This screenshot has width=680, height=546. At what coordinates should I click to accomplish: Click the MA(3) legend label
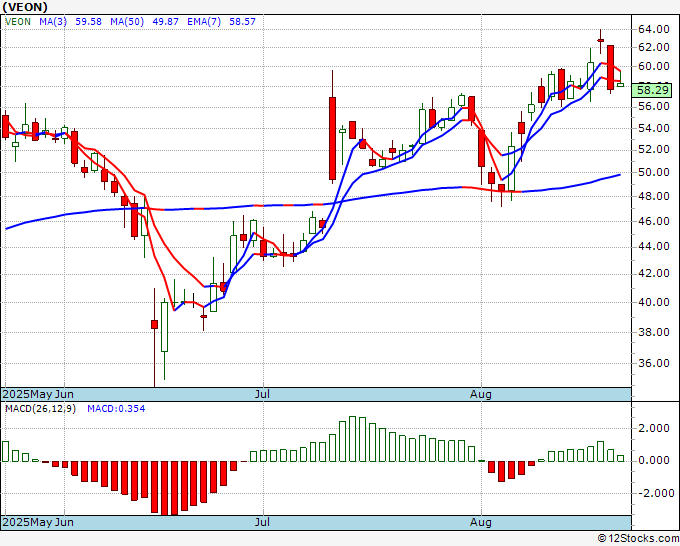53,22
